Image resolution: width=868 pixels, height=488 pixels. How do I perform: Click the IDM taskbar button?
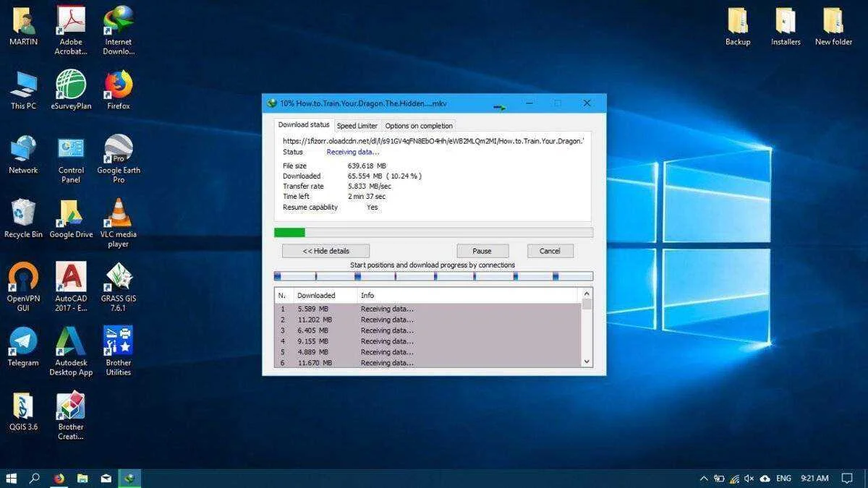pos(129,478)
